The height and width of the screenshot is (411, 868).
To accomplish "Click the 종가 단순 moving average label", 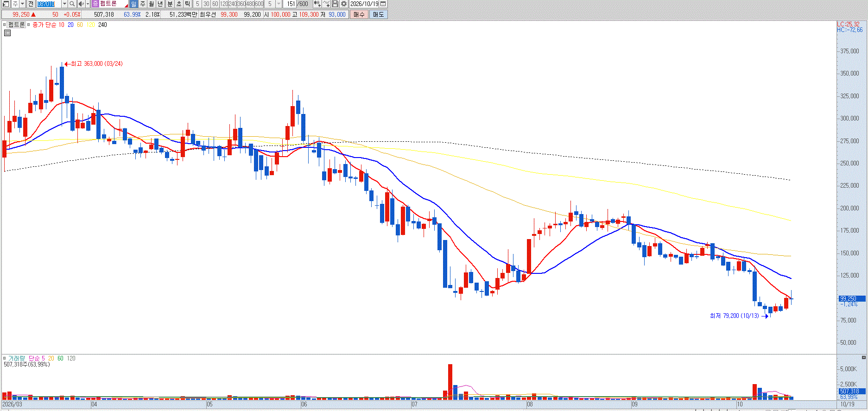I will 44,25.
